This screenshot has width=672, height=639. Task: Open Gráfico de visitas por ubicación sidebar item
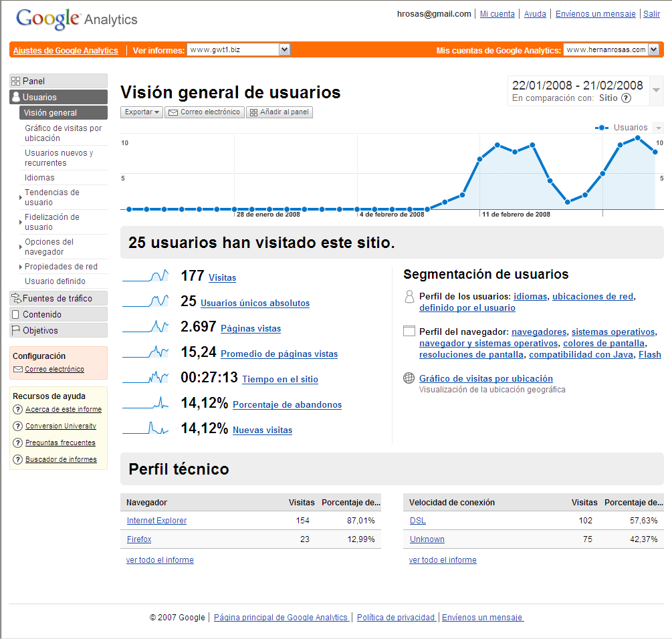[63, 133]
